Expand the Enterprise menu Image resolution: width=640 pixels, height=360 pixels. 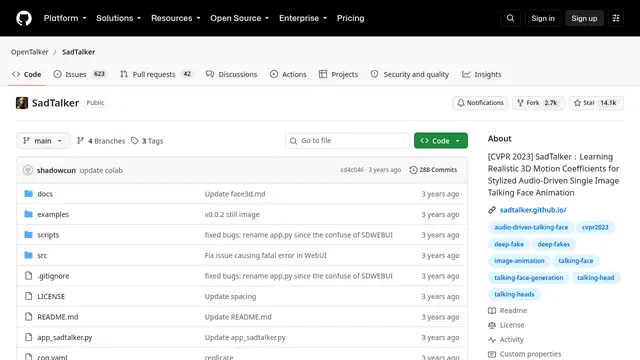point(303,18)
